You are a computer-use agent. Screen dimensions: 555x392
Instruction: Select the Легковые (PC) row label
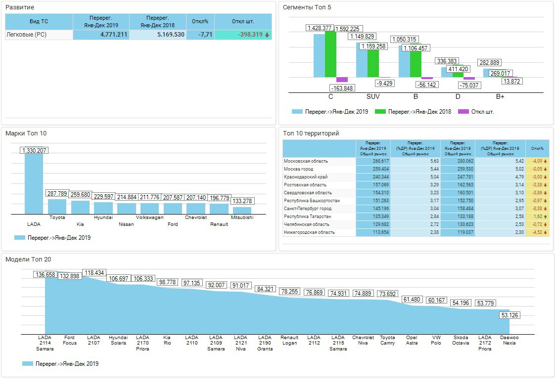[27, 35]
